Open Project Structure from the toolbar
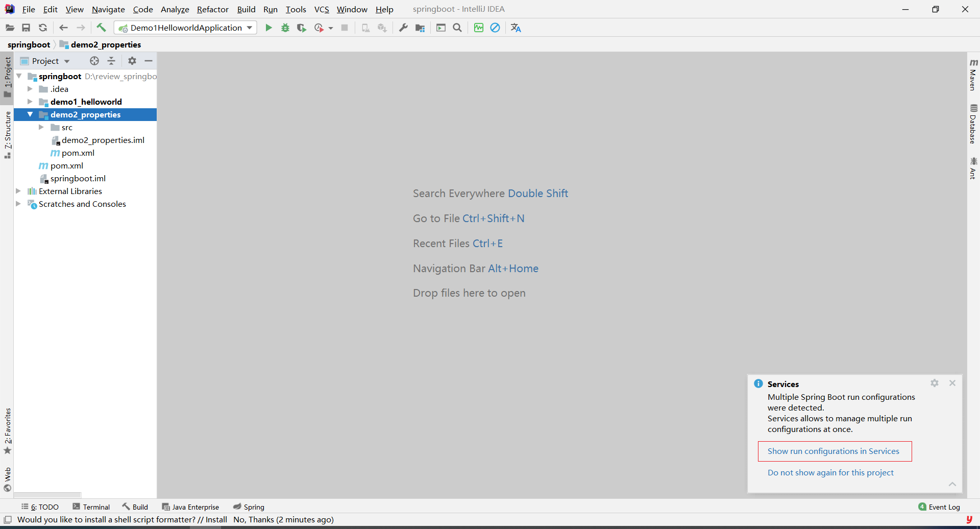The height and width of the screenshot is (529, 980). tap(420, 28)
